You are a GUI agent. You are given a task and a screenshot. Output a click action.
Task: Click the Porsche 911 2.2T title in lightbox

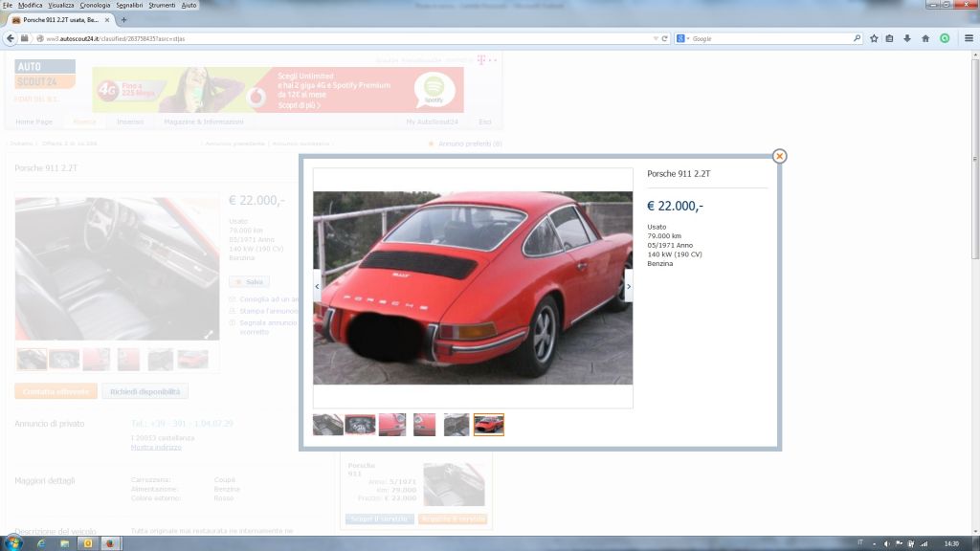(679, 174)
